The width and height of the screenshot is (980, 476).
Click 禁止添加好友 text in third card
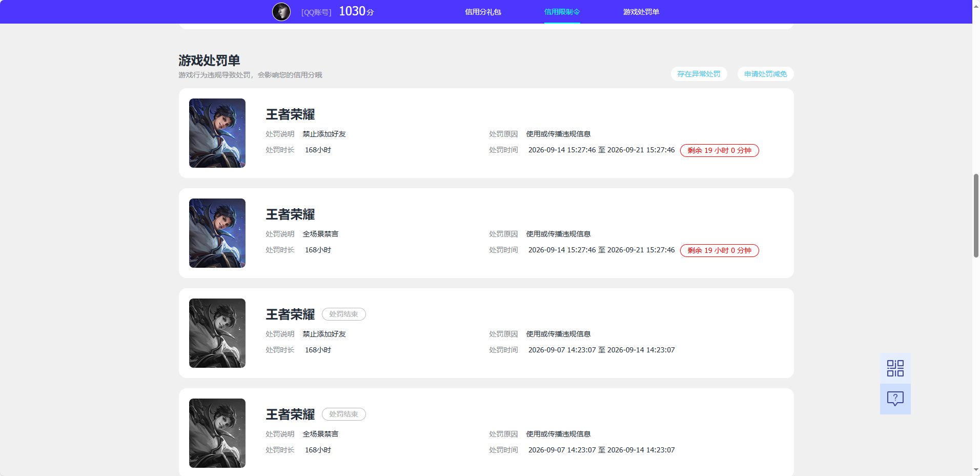coord(324,334)
